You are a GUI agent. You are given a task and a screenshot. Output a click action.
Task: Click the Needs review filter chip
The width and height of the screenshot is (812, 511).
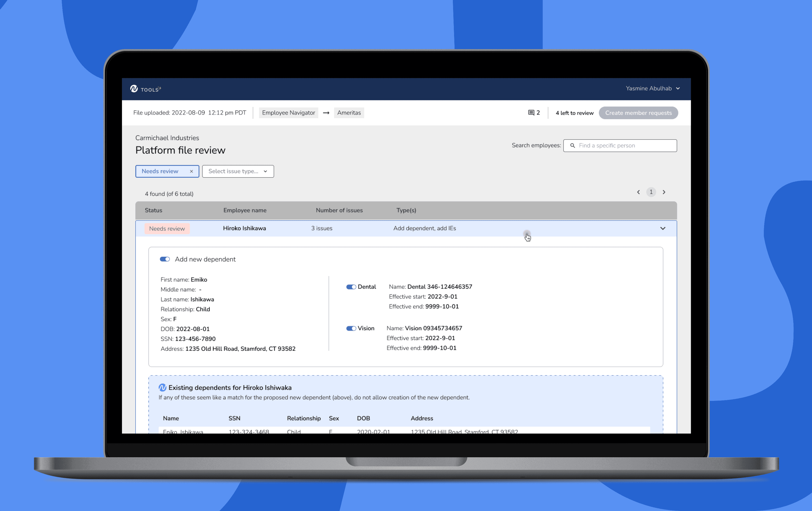tap(167, 171)
